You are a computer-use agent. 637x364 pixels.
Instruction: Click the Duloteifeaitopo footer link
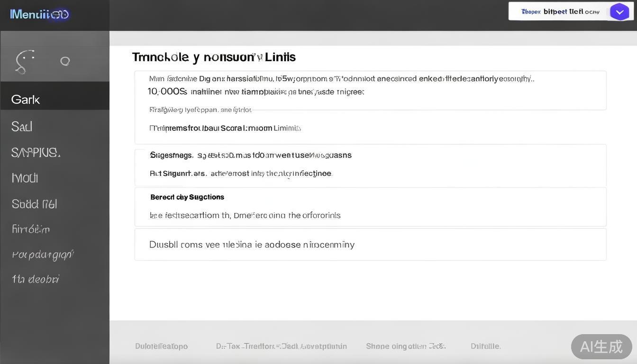pyautogui.click(x=161, y=346)
